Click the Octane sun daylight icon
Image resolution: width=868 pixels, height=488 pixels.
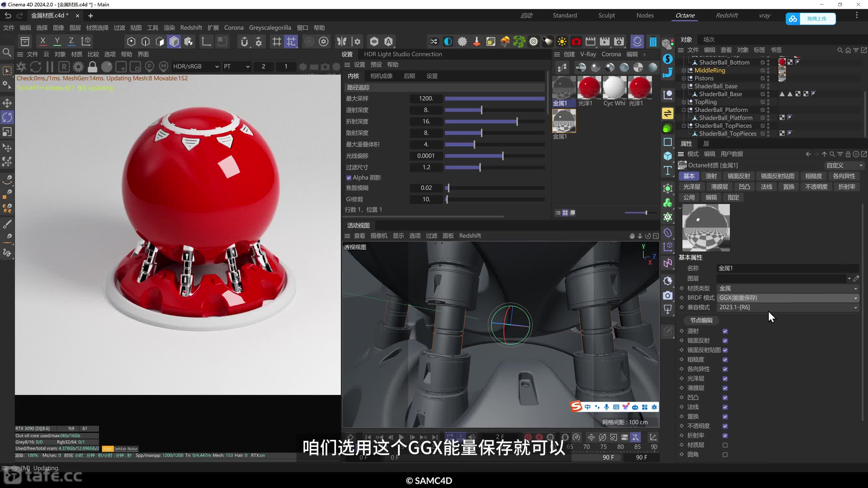pos(562,42)
